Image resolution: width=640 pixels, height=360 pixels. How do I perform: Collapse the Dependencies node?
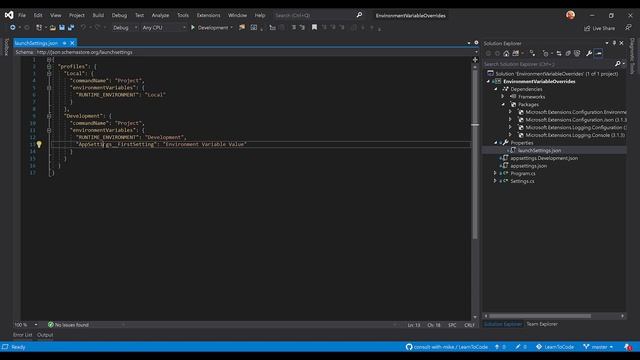point(496,89)
